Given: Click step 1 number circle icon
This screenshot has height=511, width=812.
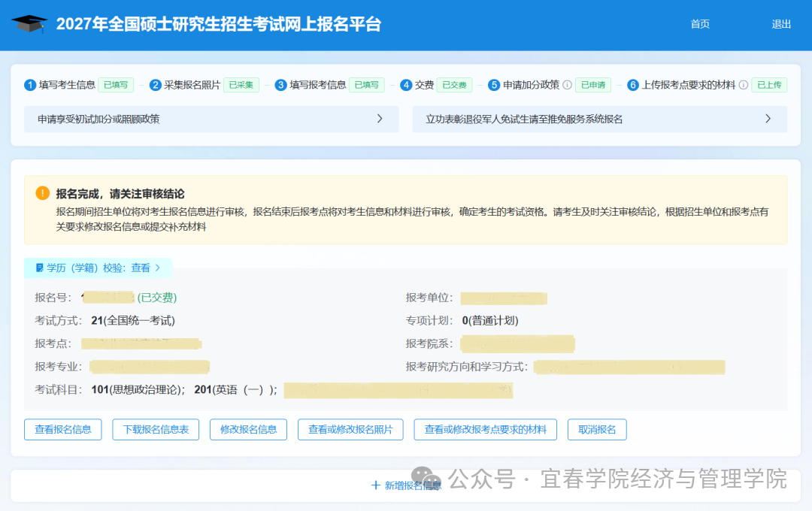Looking at the screenshot, I should [30, 85].
